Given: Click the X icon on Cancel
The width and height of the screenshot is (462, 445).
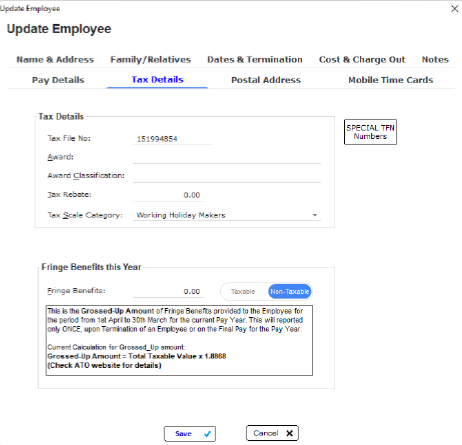Looking at the screenshot, I should click(289, 433).
